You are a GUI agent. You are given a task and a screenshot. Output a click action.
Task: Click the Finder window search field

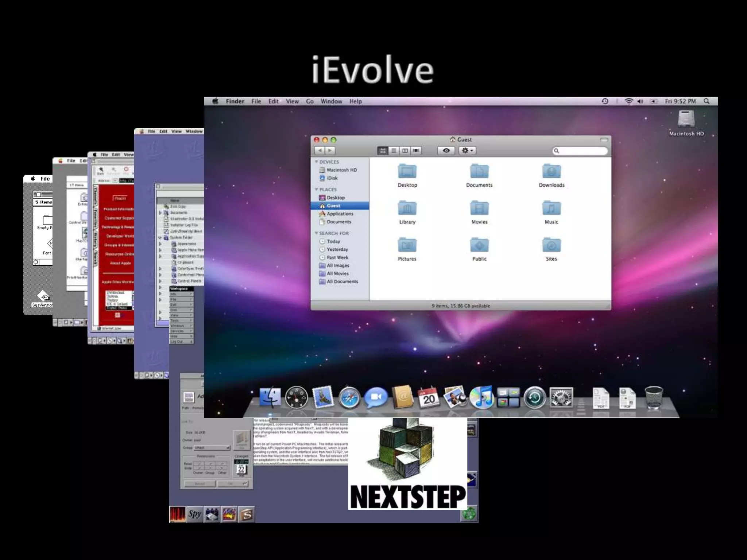pos(580,151)
